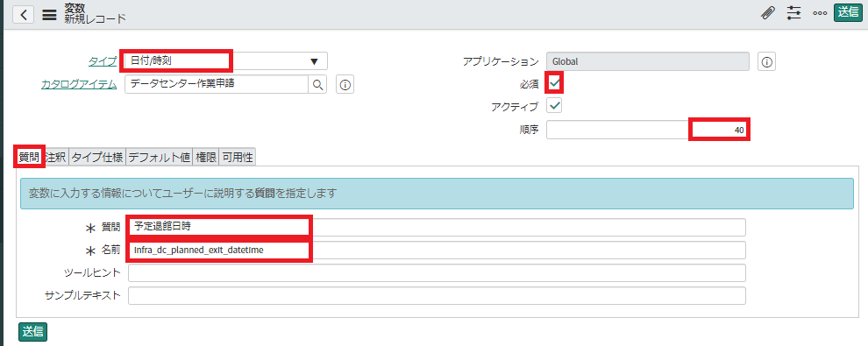
Task: Open the personalize form settings icon
Action: pyautogui.click(x=794, y=13)
